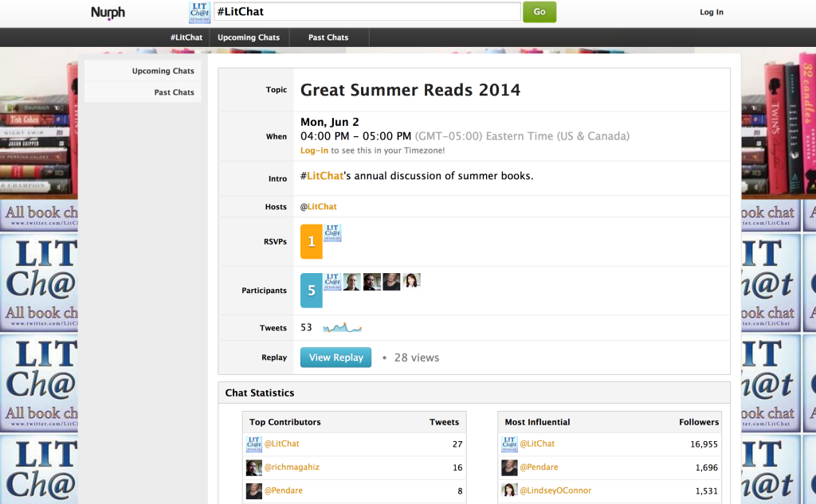Viewport: 816px width, 504px height.
Task: Click @LindseyOConnor avatar under Most Influential
Action: tap(509, 490)
